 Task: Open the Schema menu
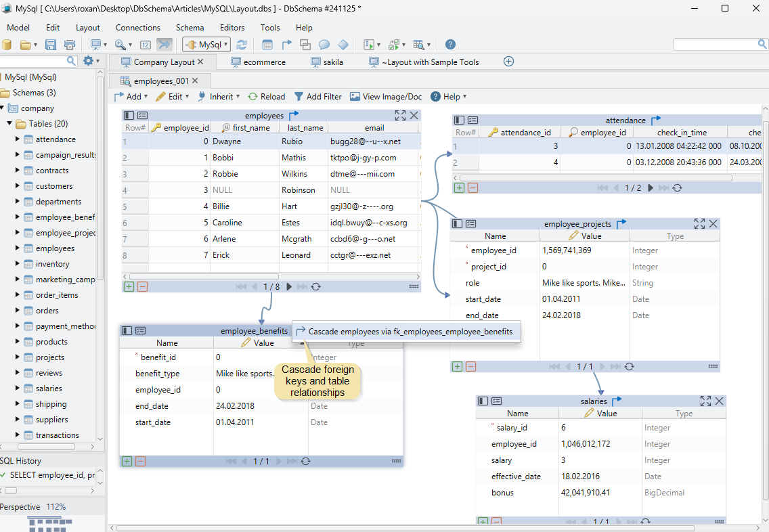[190, 28]
